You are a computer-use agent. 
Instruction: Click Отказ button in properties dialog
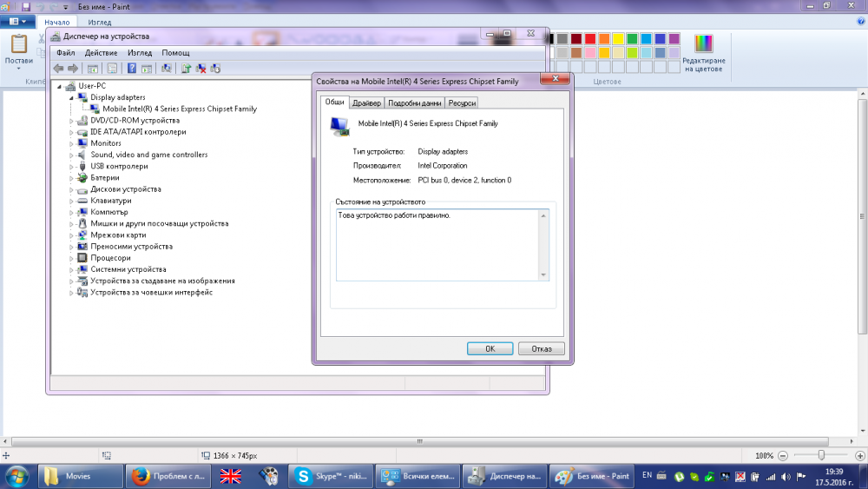point(542,349)
